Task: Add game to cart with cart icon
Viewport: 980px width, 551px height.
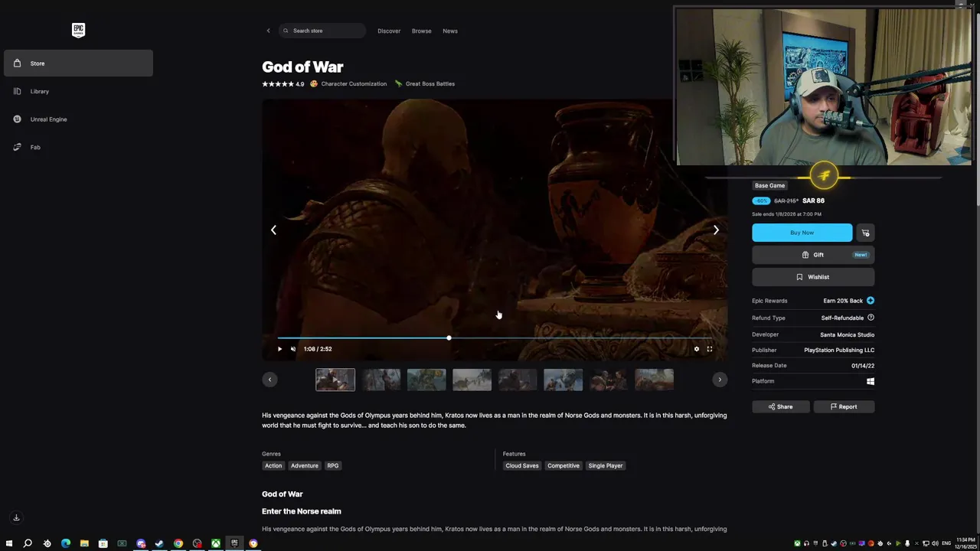Action: (865, 233)
